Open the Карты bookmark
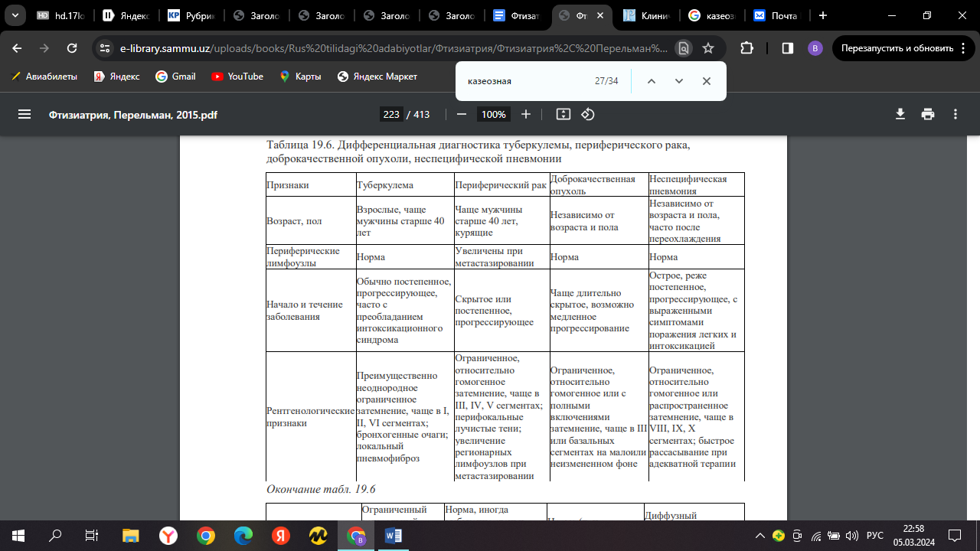Image resolution: width=980 pixels, height=551 pixels. point(300,77)
